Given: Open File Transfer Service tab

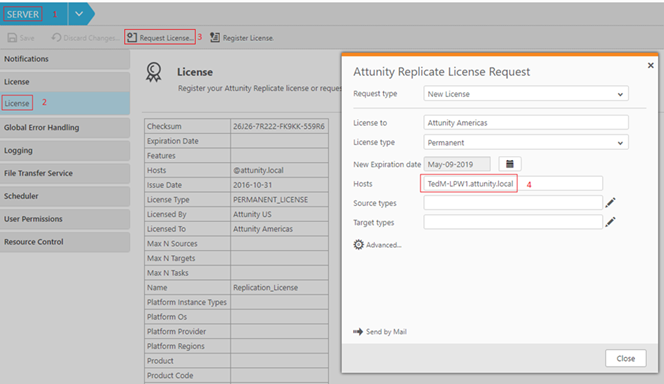Looking at the screenshot, I should pyautogui.click(x=65, y=173).
